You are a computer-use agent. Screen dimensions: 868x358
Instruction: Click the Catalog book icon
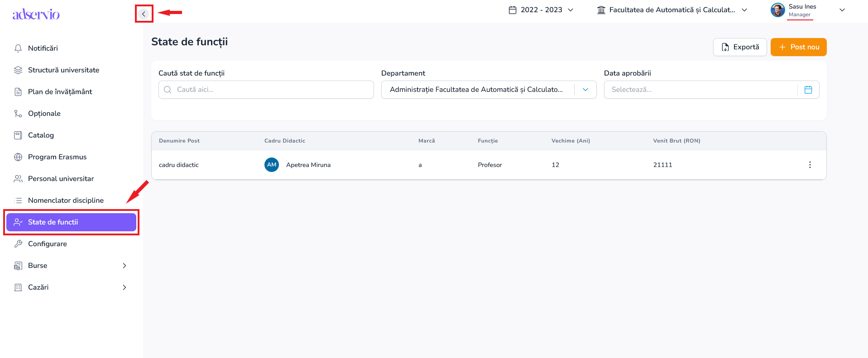pos(18,135)
